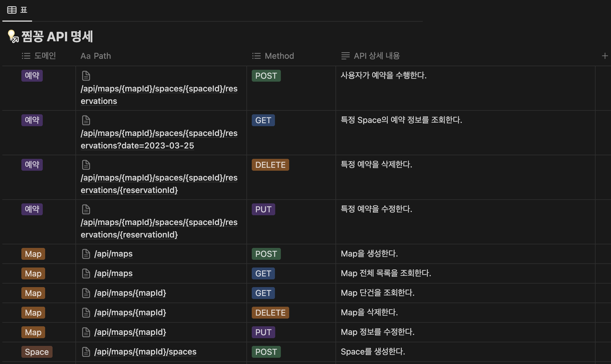Image resolution: width=611 pixels, height=364 pixels.
Task: Click the green POST tag for Space row
Action: 266,352
